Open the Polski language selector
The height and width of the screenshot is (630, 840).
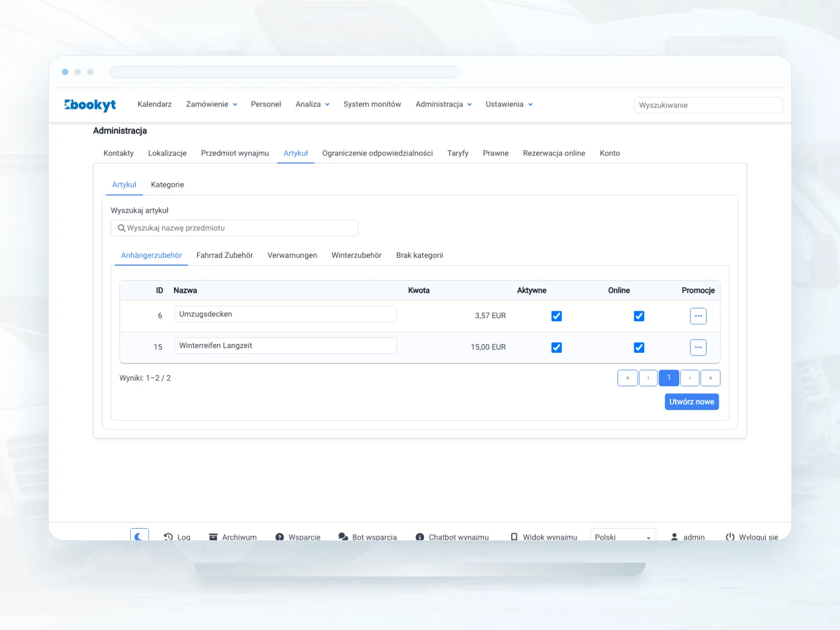point(623,535)
